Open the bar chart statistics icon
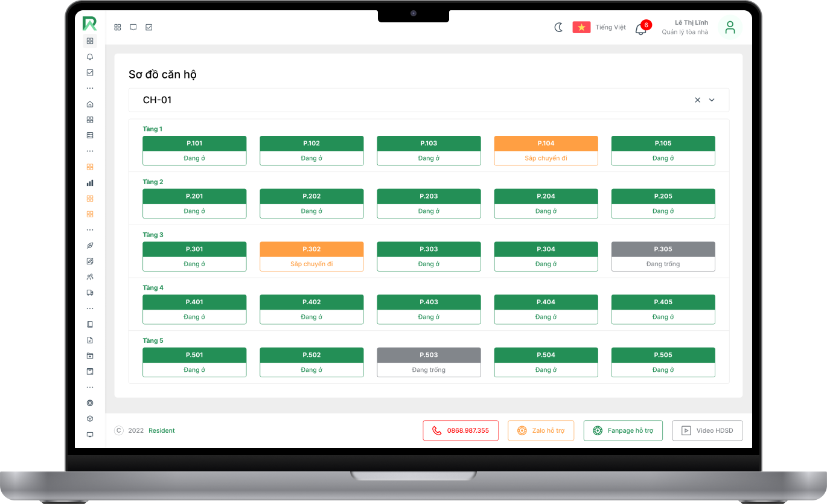 pos(90,183)
